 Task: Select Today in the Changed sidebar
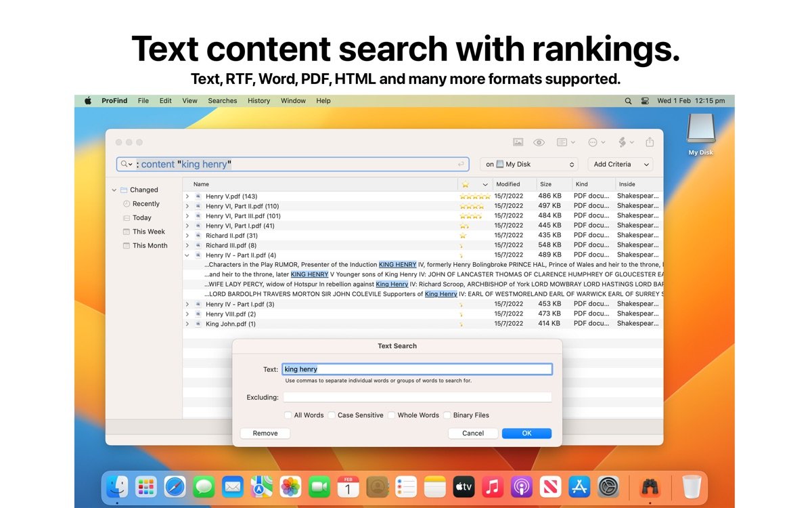click(141, 218)
